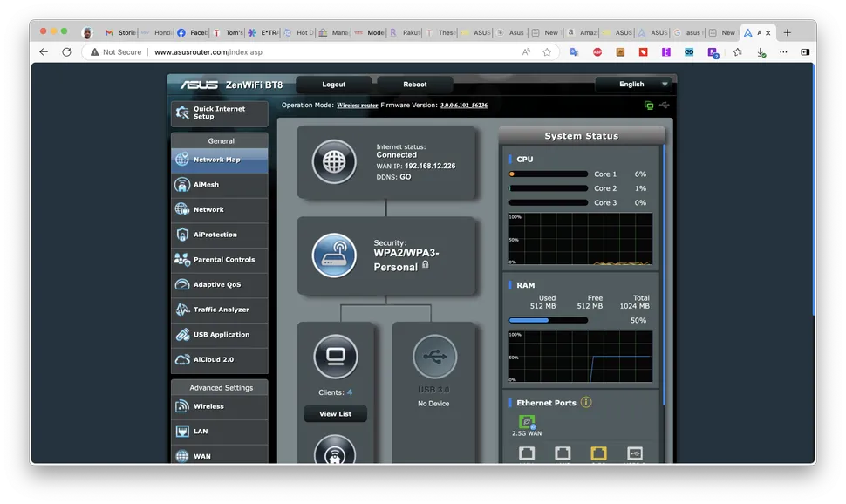Image resolution: width=846 pixels, height=504 pixels.
Task: Open AiCloud 2.0 page
Action: 220,359
